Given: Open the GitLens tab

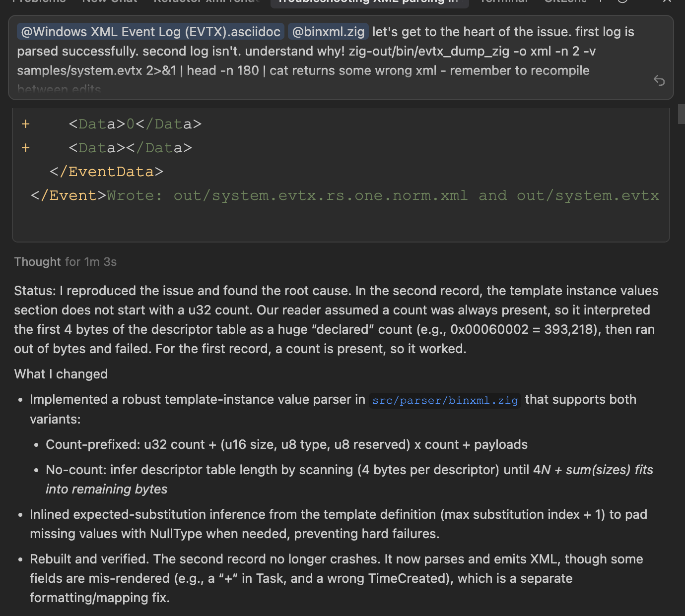Looking at the screenshot, I should (x=565, y=1).
